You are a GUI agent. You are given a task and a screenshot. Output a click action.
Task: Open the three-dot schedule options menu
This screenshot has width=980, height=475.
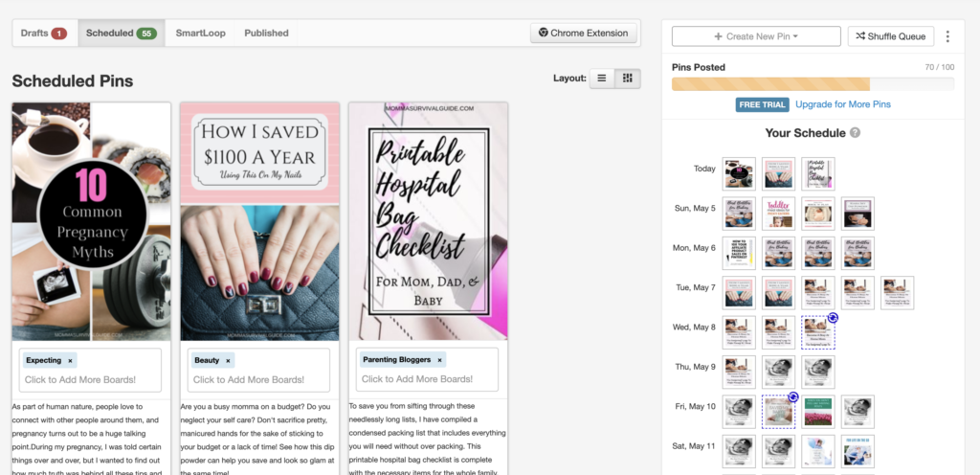(947, 36)
